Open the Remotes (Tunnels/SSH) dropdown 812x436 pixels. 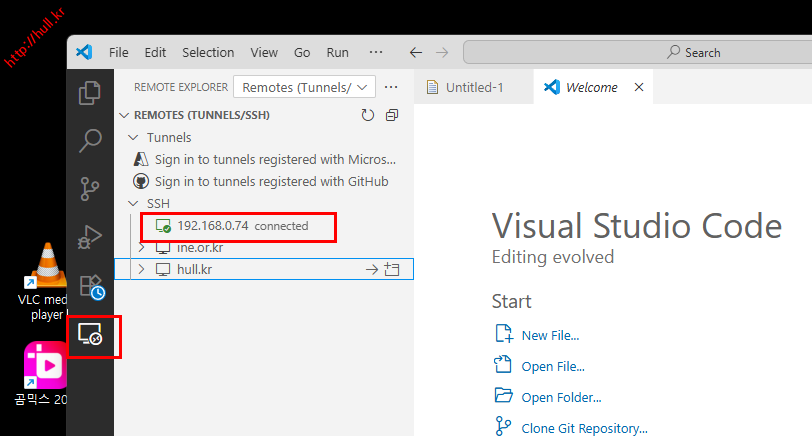click(x=304, y=87)
